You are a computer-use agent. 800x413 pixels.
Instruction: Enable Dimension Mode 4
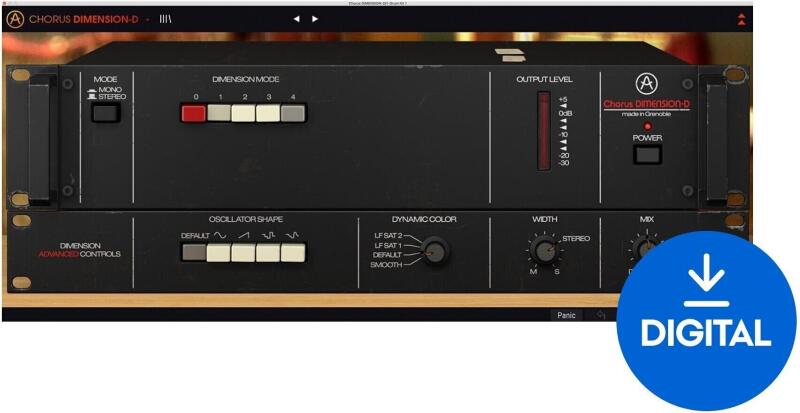pos(292,113)
